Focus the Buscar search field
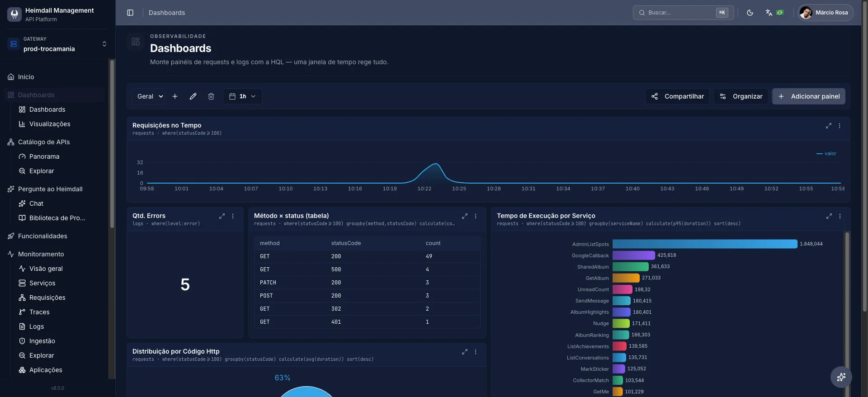Image resolution: width=868 pixels, height=397 pixels. (x=683, y=13)
